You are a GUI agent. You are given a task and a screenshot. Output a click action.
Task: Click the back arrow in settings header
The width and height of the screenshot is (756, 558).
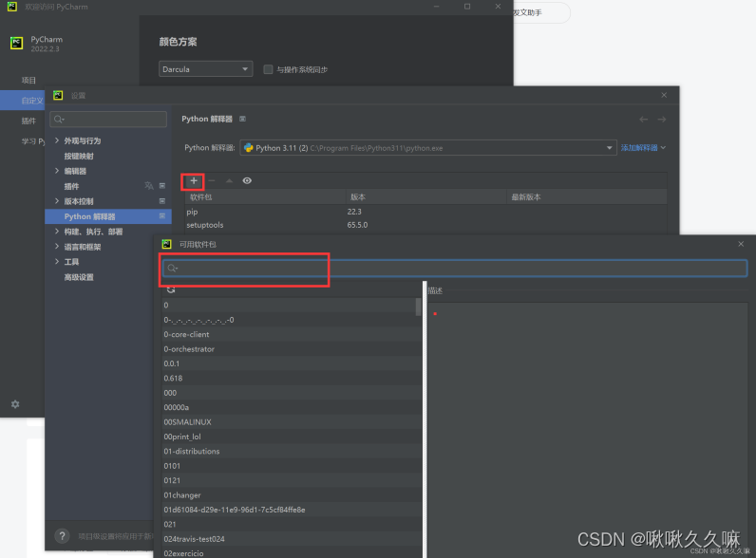pyautogui.click(x=644, y=119)
